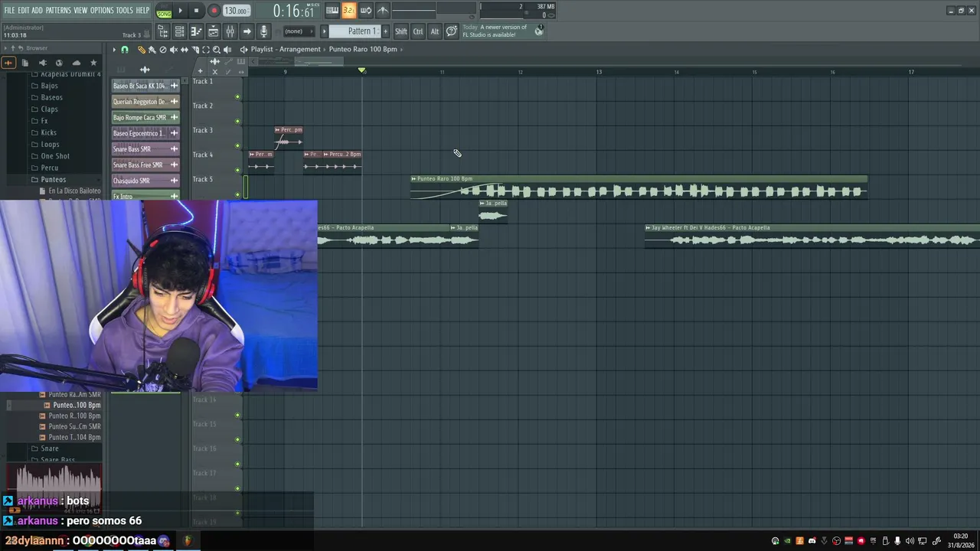The height and width of the screenshot is (551, 980).
Task: Toggle the metronome icon
Action: tap(383, 11)
